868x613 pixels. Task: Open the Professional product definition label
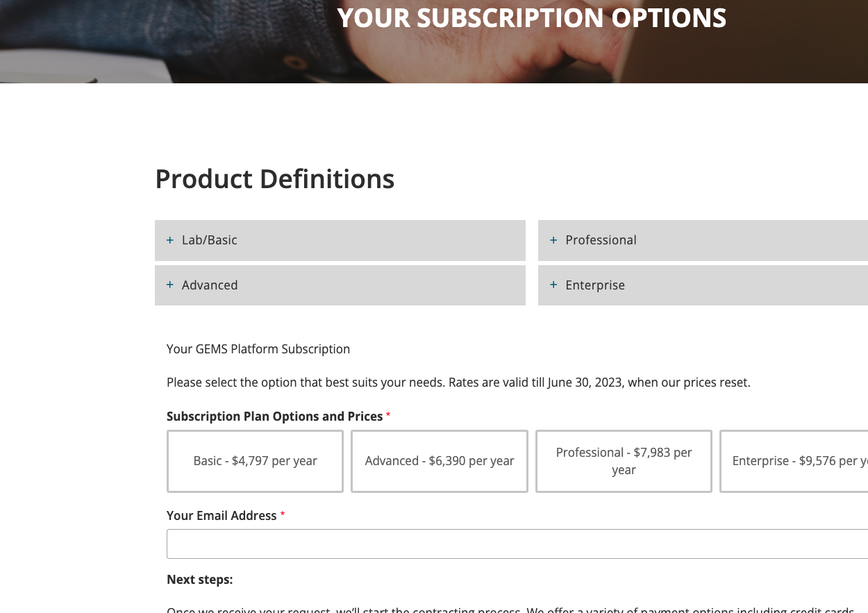pos(601,240)
